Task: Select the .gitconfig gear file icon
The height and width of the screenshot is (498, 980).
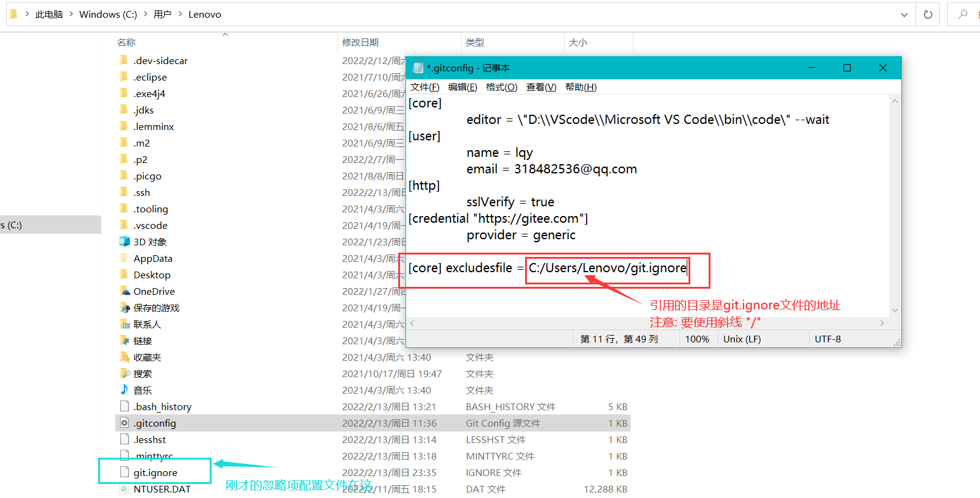Action: [124, 423]
